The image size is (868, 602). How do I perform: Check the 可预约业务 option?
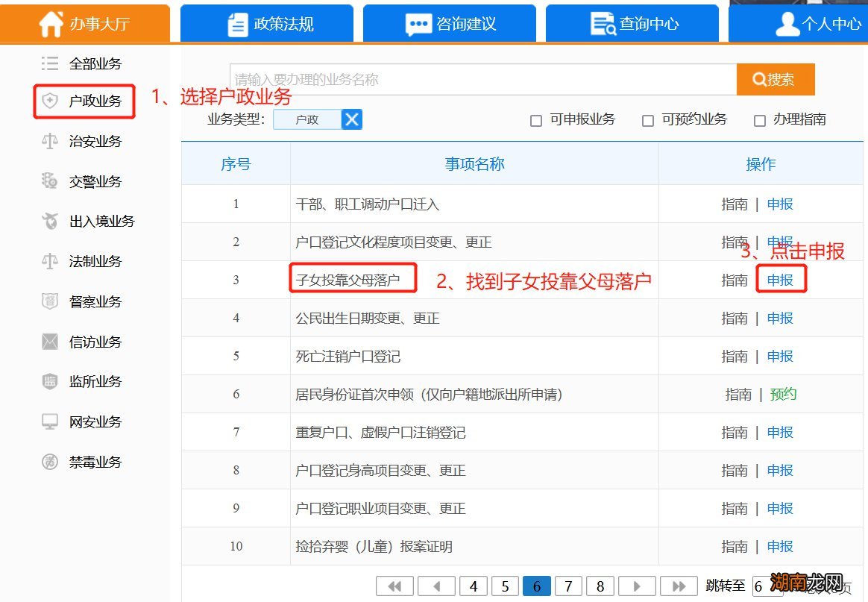pos(647,120)
